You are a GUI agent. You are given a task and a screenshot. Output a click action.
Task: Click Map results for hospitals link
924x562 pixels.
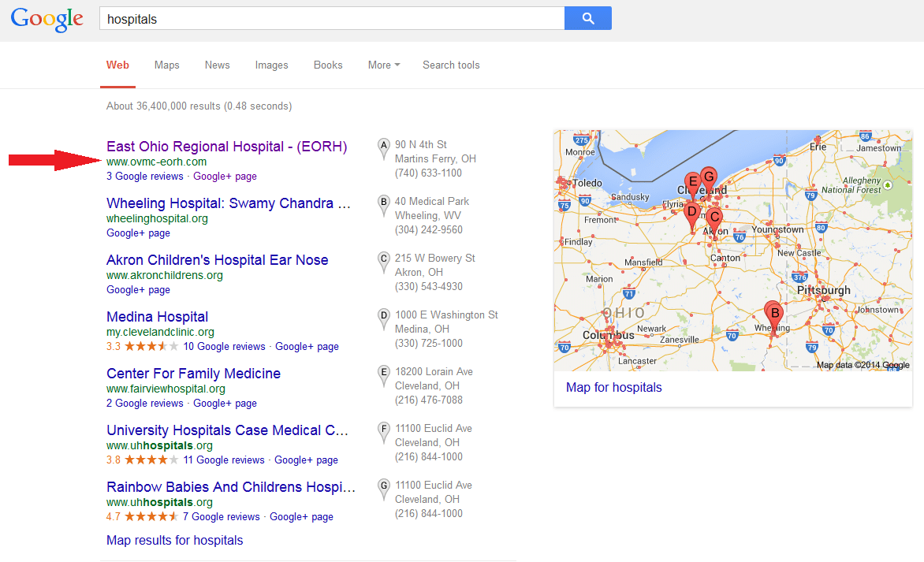(x=174, y=540)
